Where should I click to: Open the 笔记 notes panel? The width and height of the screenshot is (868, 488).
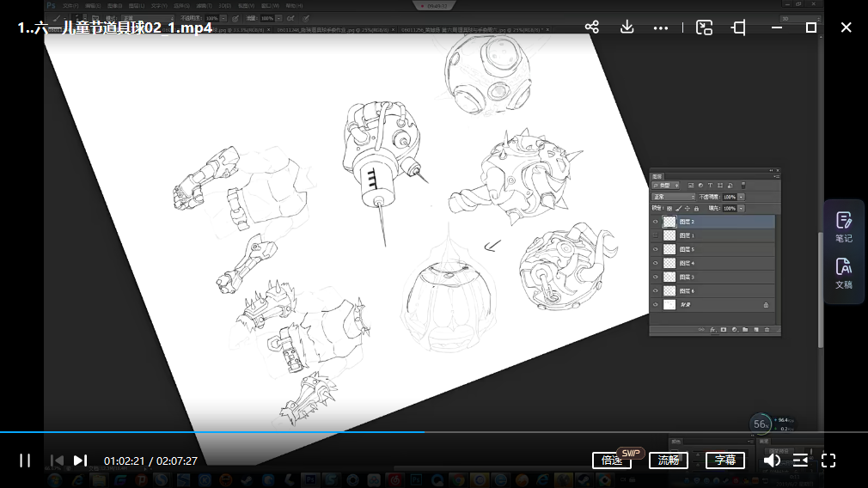844,227
